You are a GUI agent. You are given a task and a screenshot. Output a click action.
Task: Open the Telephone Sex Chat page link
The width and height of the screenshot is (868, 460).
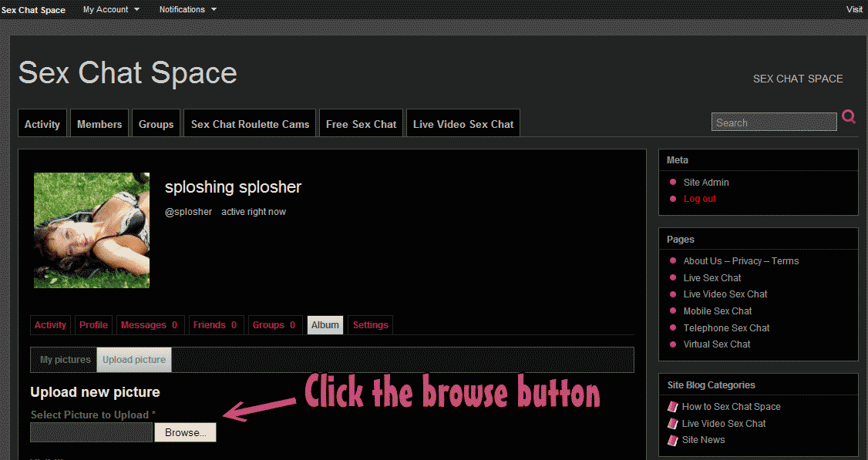click(x=726, y=327)
